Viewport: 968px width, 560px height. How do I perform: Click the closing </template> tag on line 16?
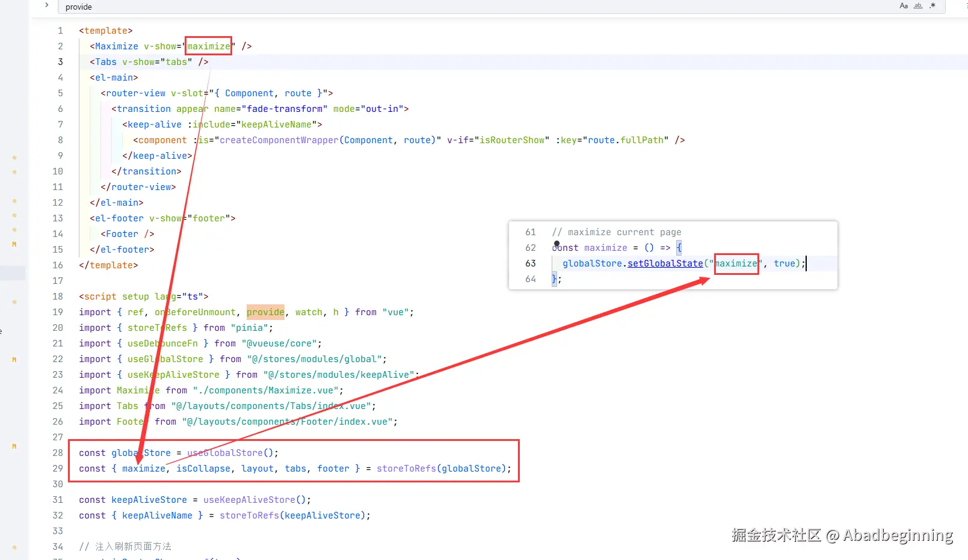[x=108, y=265]
